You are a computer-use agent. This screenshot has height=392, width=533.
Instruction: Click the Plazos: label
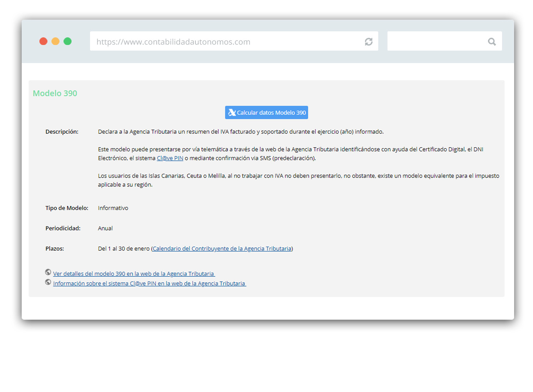point(55,249)
